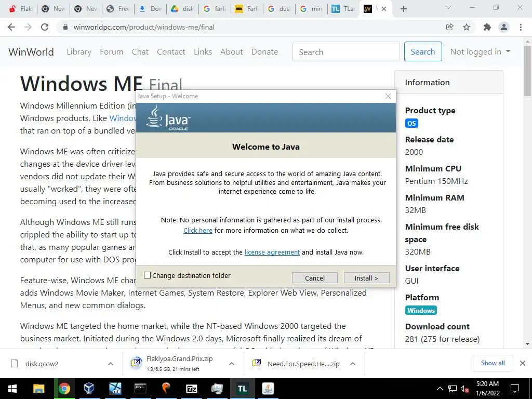The image size is (532, 399).
Task: Switch to the Dow download tab
Action: [151, 9]
